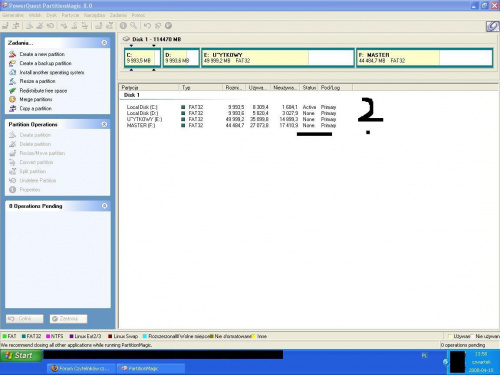Open the Narzędzia menu

(94, 15)
